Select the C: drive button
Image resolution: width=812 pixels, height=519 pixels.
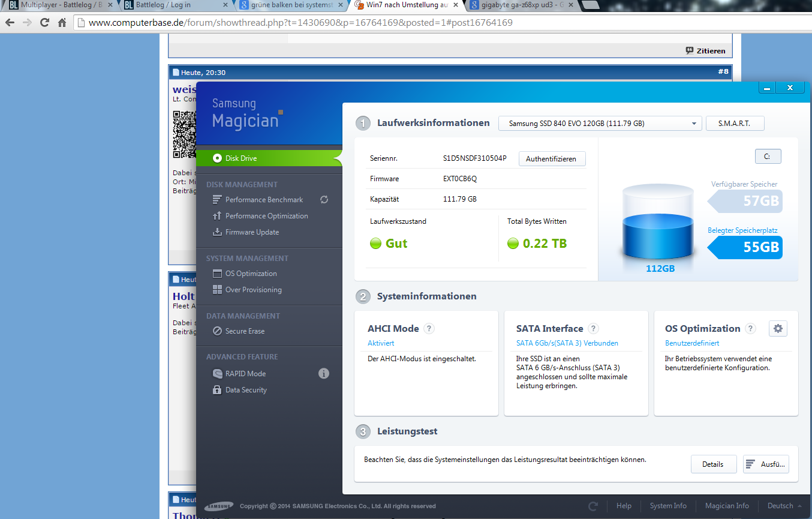[x=768, y=157]
